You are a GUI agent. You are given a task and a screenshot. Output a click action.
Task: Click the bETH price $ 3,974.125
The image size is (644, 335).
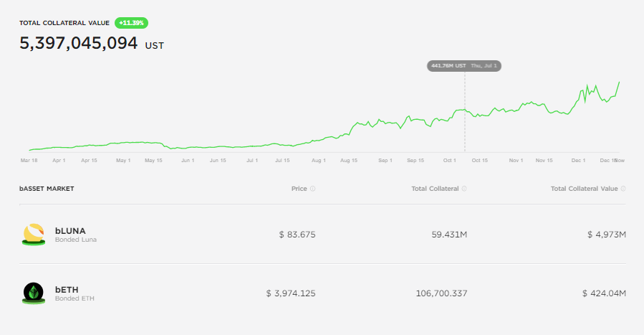pos(290,293)
